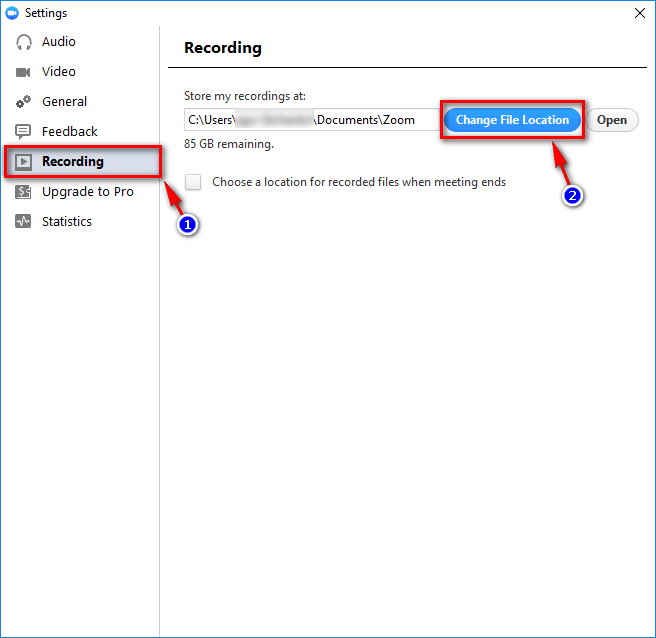Open Upgrade to Pro page

88,192
